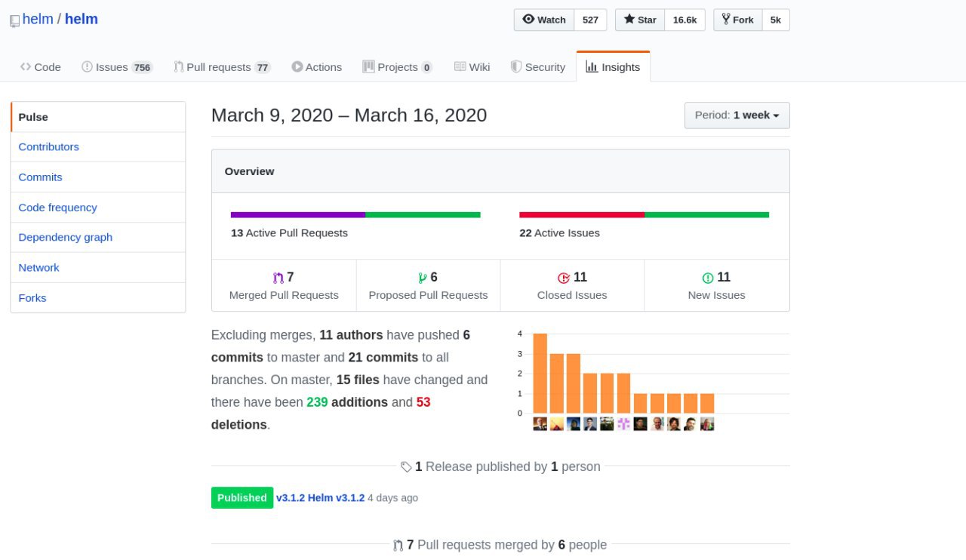Click the green Published label
966x560 pixels.
click(242, 498)
